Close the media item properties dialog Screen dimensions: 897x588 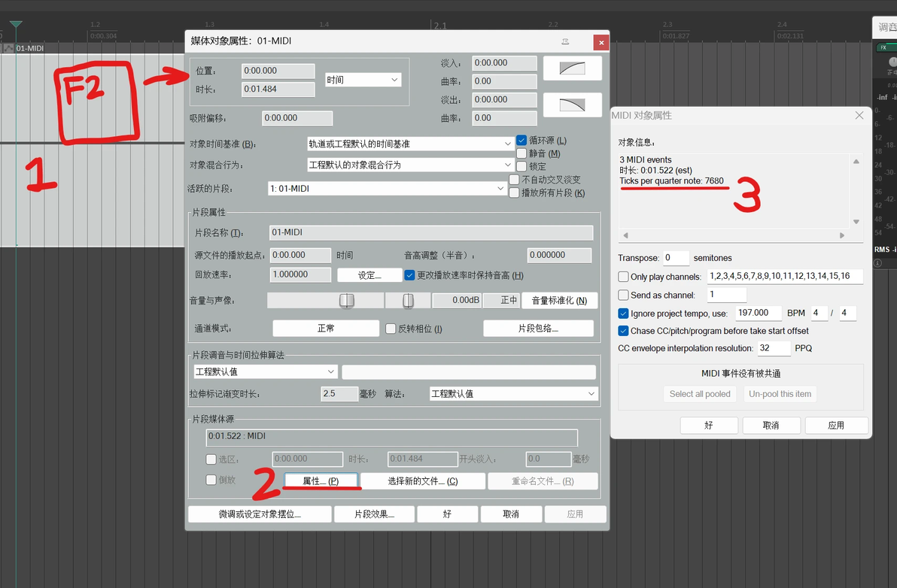tap(601, 42)
